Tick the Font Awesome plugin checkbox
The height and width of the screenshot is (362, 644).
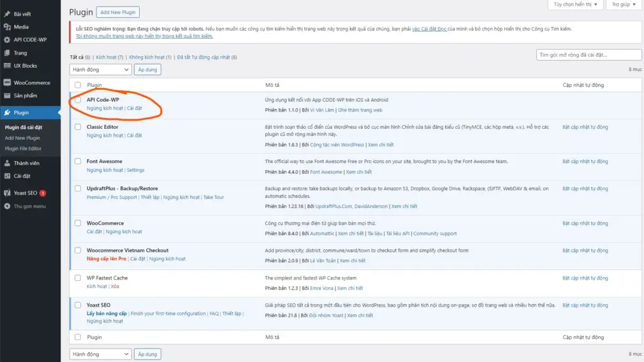(78, 162)
